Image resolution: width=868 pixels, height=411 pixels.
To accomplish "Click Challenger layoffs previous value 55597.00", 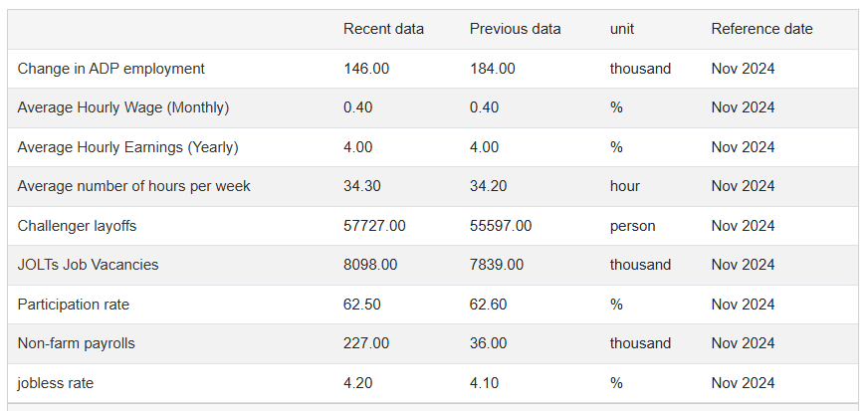I will coord(501,226).
